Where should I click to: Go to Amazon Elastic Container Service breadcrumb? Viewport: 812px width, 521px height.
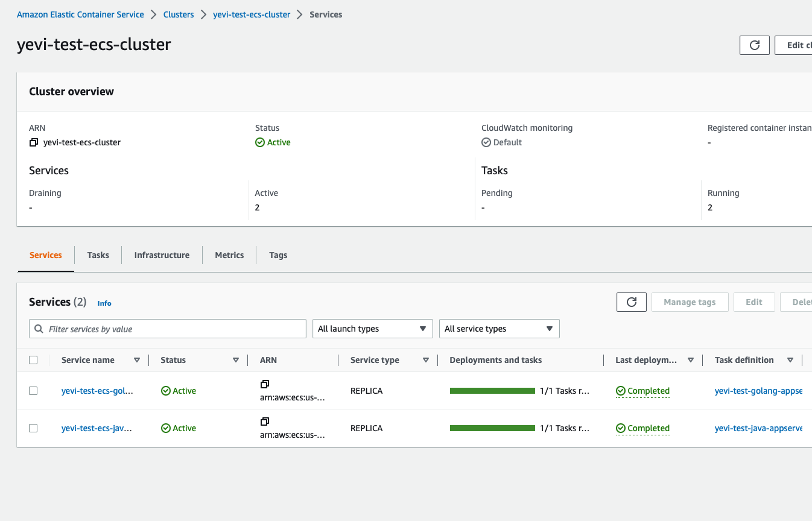point(80,14)
